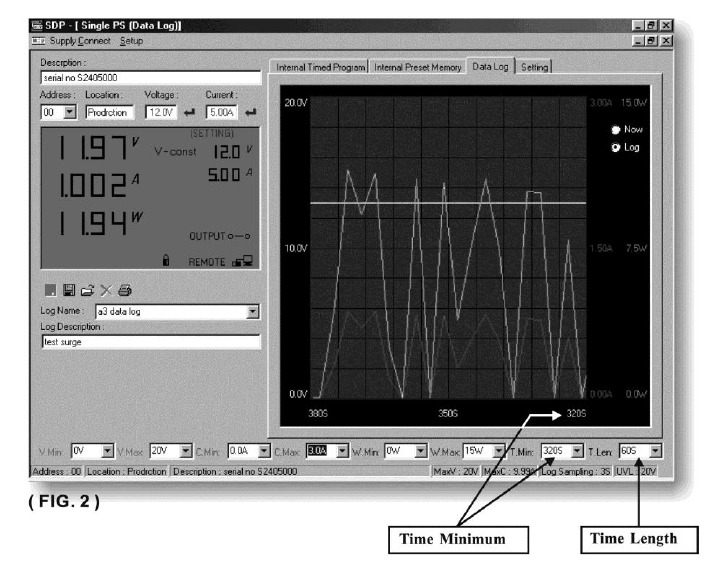Expand the T.Len time length dropdown
This screenshot has height=582, width=712.
coord(654,451)
